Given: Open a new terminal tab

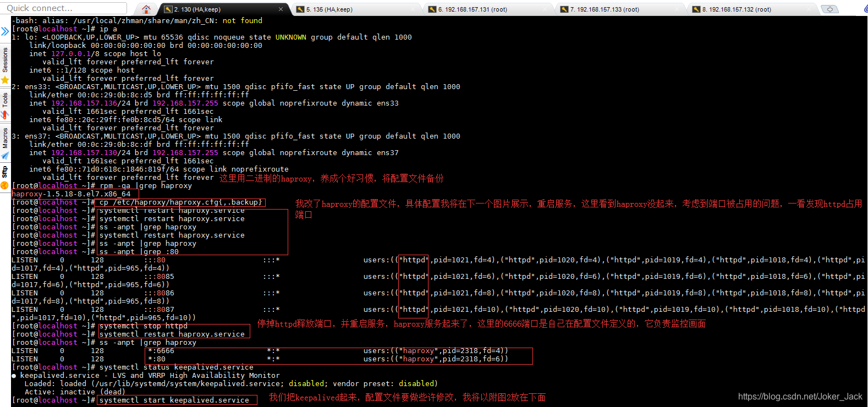Looking at the screenshot, I should pyautogui.click(x=829, y=9).
